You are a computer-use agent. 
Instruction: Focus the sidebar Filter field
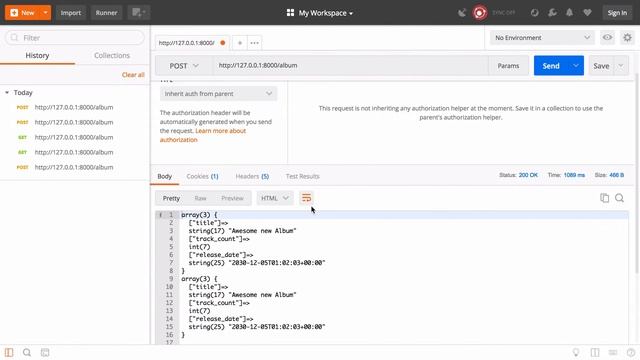[75, 38]
